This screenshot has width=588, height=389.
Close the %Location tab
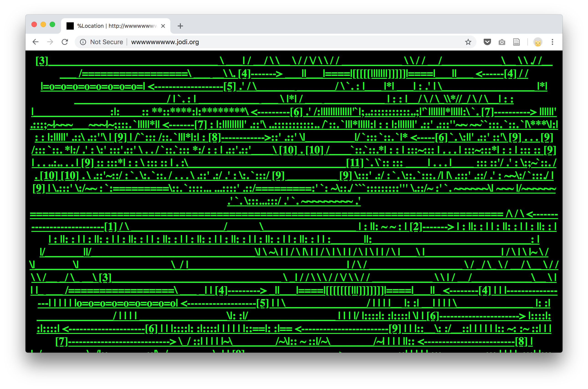click(x=163, y=26)
